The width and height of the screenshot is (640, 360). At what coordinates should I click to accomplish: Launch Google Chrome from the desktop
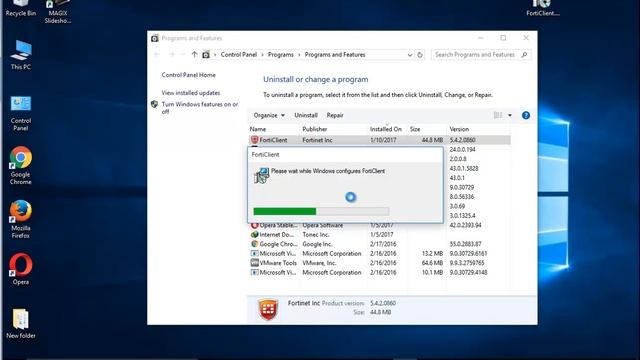coord(20,165)
